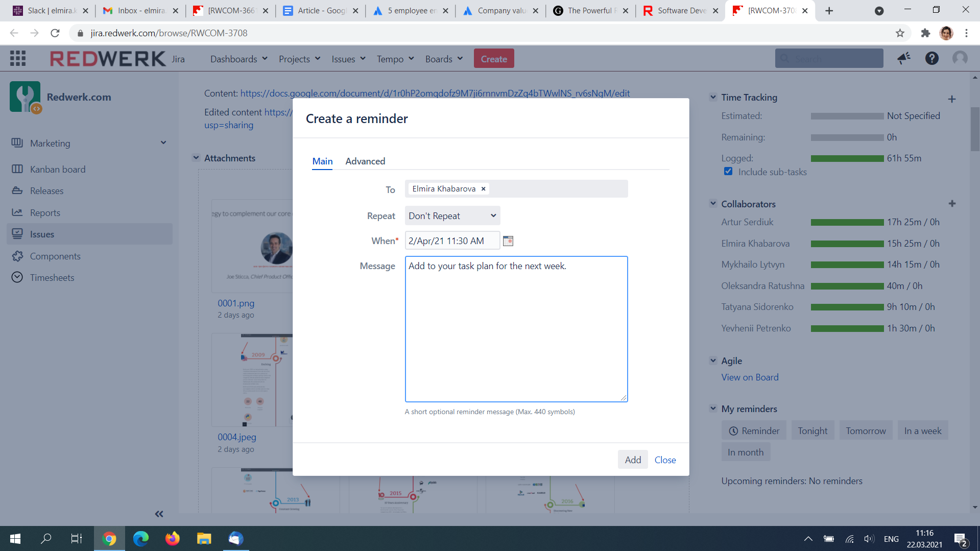The image size is (980, 551).
Task: Open the Windows Start menu
Action: tap(15, 539)
